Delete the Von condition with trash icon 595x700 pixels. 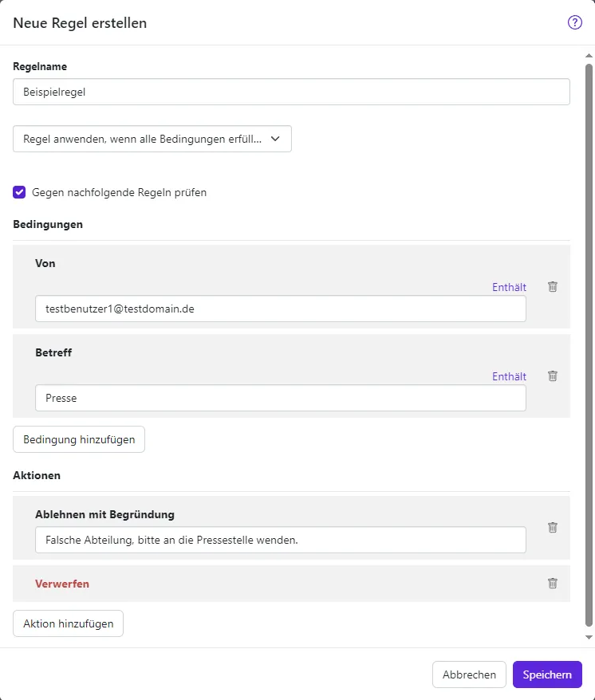[552, 287]
